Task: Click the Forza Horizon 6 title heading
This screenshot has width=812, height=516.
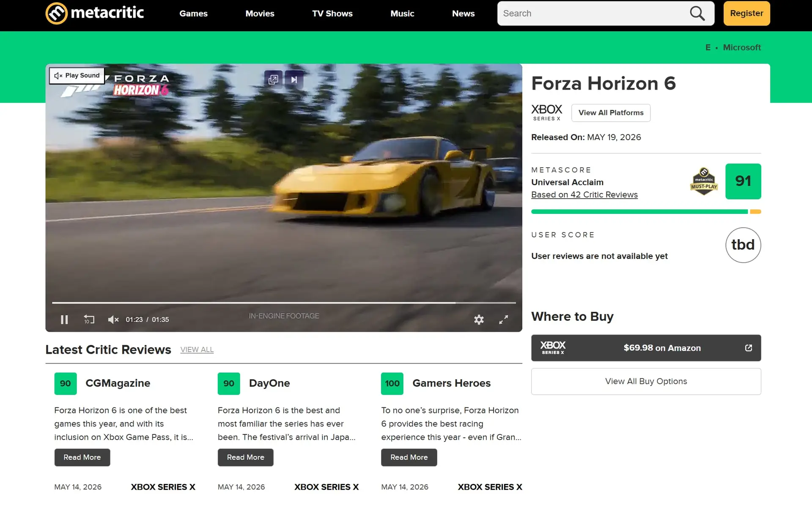Action: [604, 83]
